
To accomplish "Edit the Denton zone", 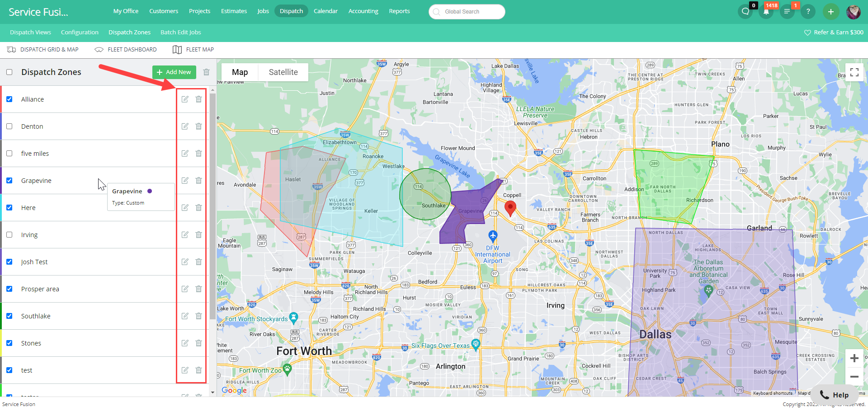I will [x=185, y=126].
